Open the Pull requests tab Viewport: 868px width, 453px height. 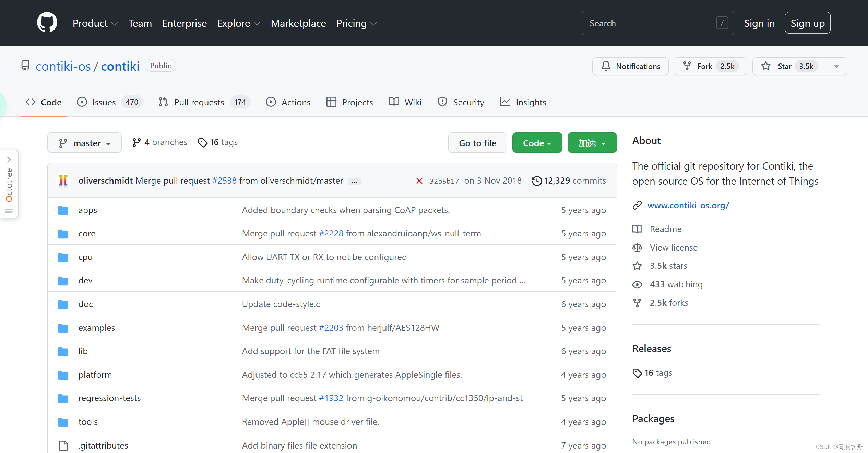coord(199,102)
